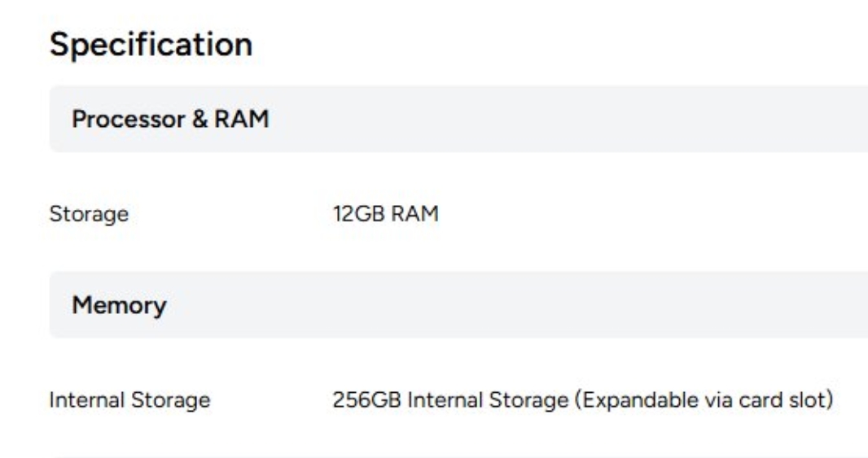The width and height of the screenshot is (868, 458).
Task: Click the ampersand in Processor & RAM
Action: tap(199, 120)
